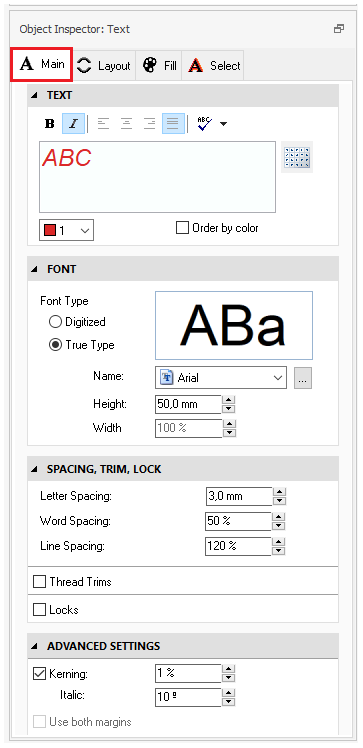
Task: Edit the Letter Spacing field
Action: point(239,497)
